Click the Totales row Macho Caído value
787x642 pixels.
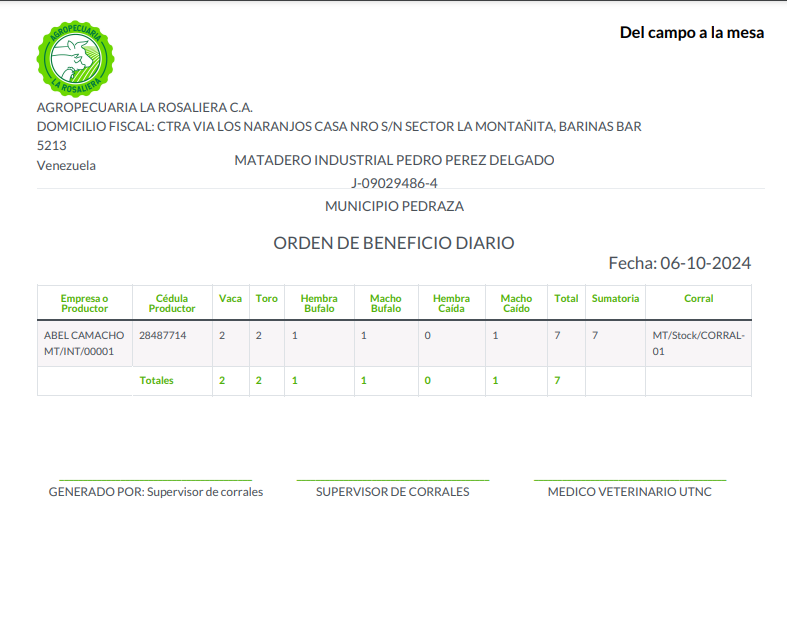pyautogui.click(x=495, y=380)
